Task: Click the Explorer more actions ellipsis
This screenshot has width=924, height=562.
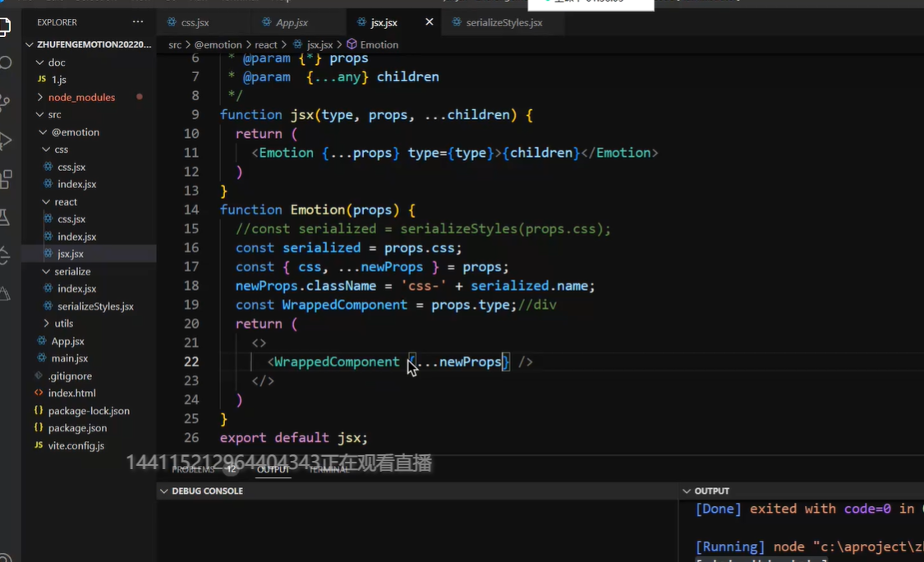Action: click(x=137, y=22)
